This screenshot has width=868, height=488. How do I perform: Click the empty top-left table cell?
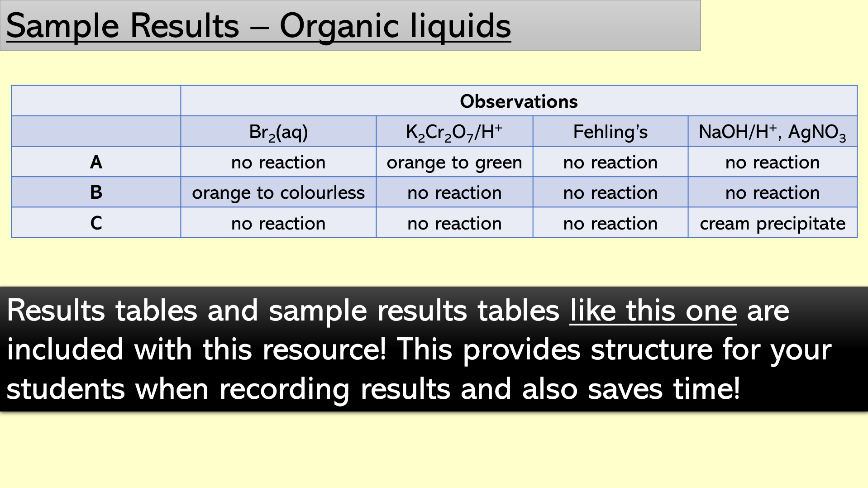96,101
